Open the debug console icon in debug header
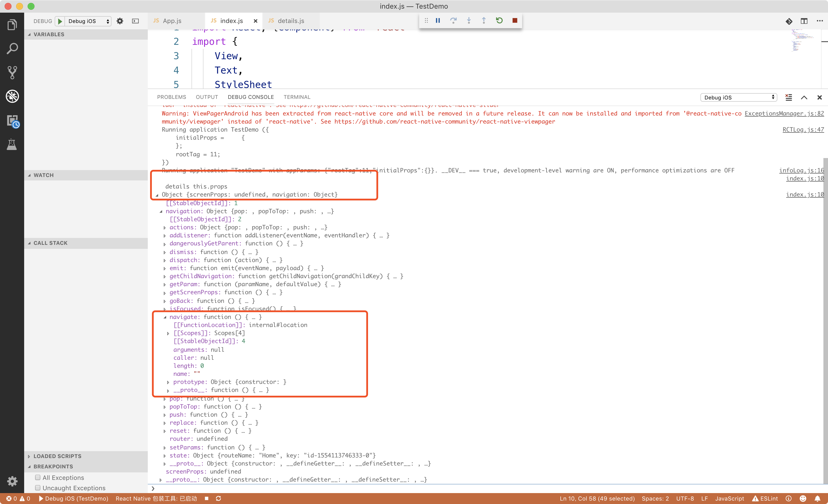 click(135, 21)
